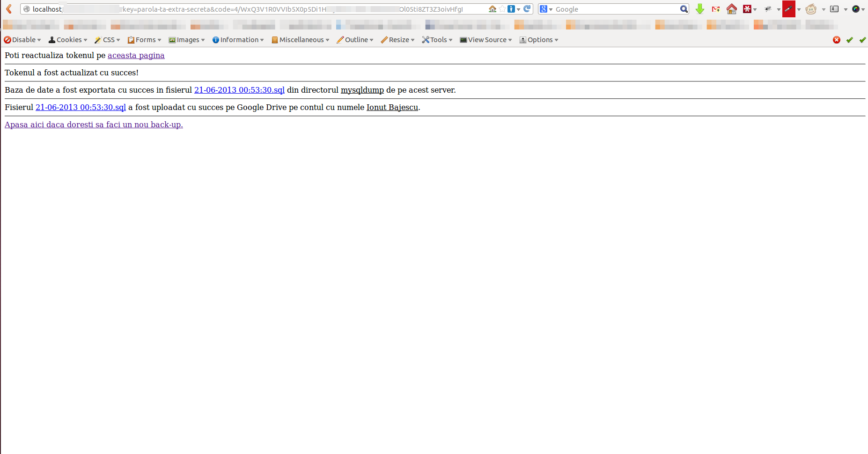Click the red error indicator icon

(837, 40)
